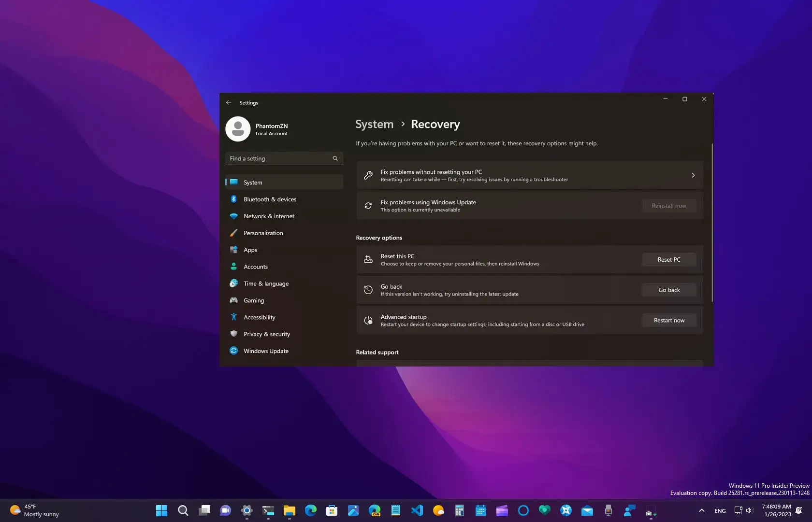Focus the Find a setting search box

[x=284, y=158]
